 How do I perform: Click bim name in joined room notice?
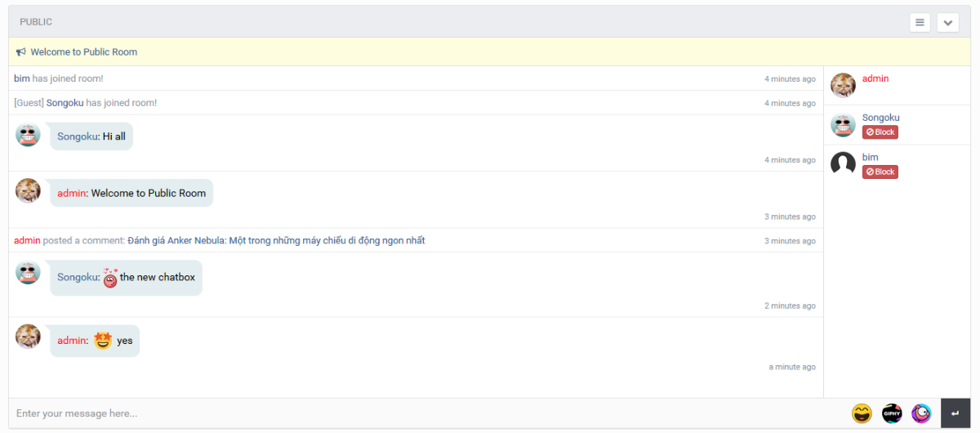coord(22,78)
